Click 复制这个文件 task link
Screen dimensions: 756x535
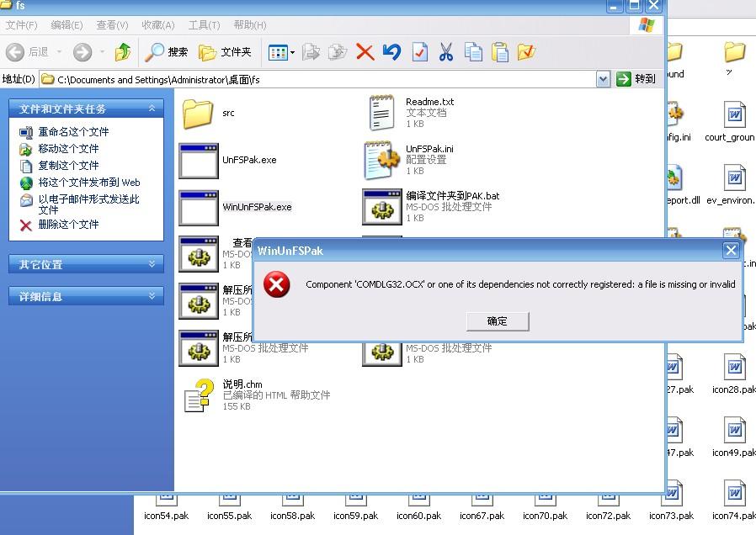tap(68, 166)
